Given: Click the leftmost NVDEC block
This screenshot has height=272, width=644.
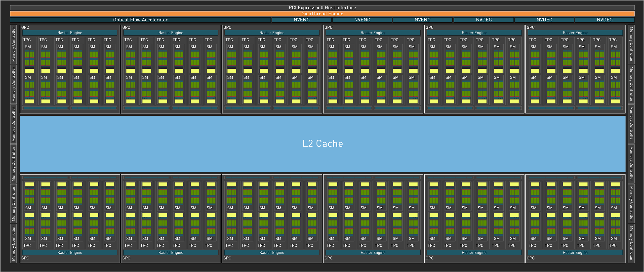Looking at the screenshot, I should 484,20.
